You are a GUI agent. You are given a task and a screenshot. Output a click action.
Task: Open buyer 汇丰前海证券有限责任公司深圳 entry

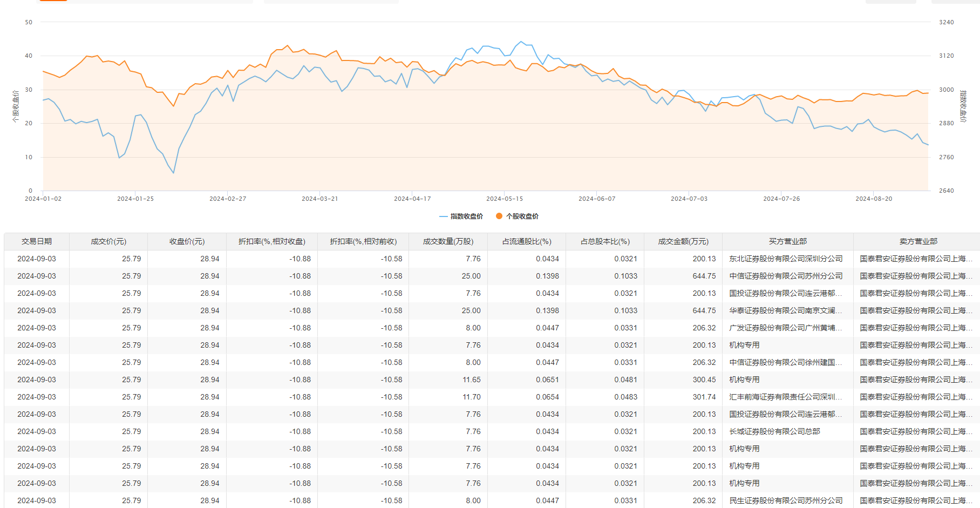[x=785, y=397]
